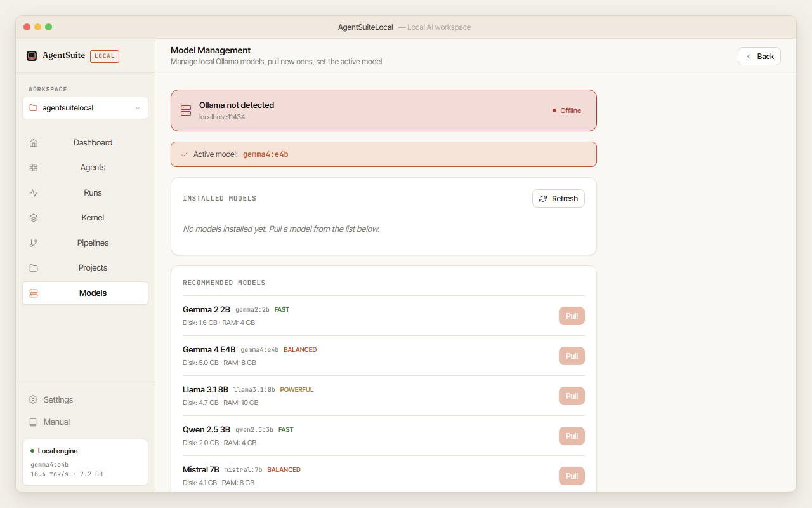Click the Qwen 2.5 3B model name
The height and width of the screenshot is (508, 812).
[207, 430]
